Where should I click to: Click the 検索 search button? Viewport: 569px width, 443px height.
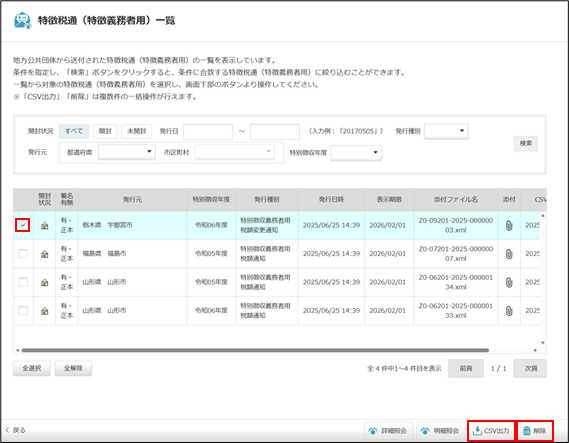526,143
